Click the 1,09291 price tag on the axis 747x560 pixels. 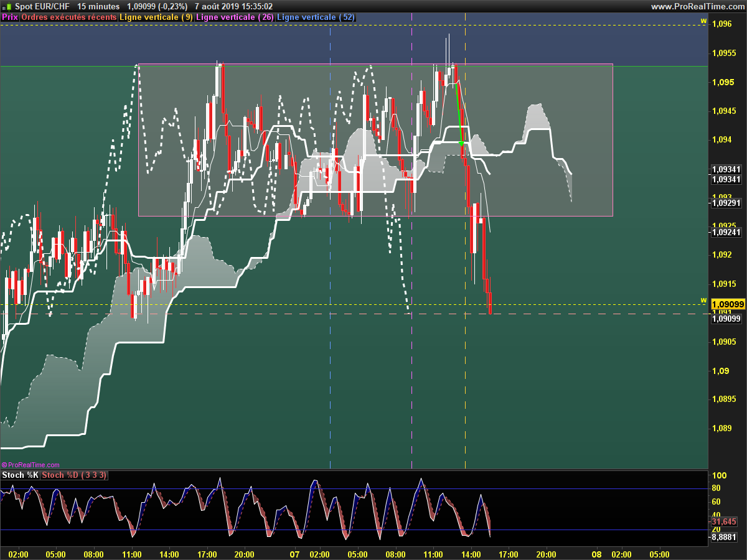726,202
